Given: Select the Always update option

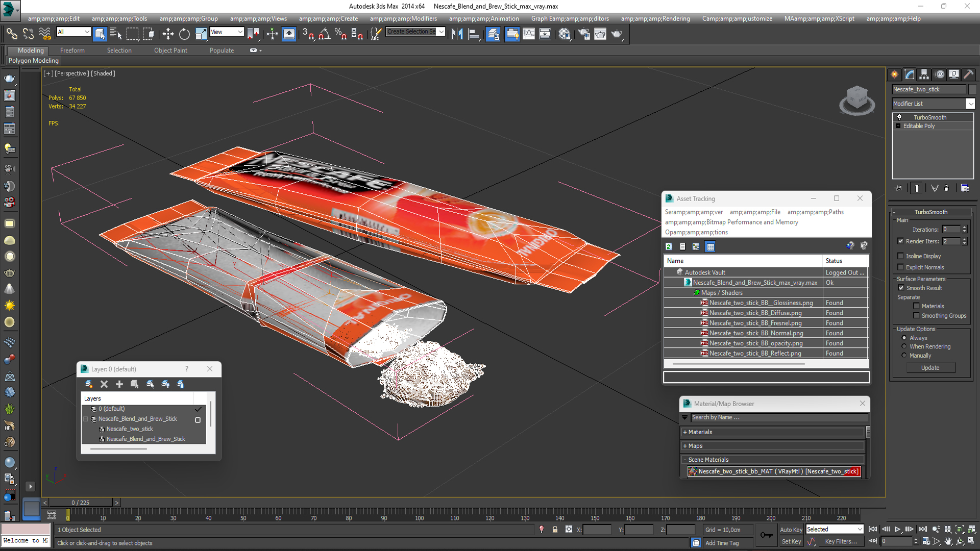Looking at the screenshot, I should tap(904, 338).
